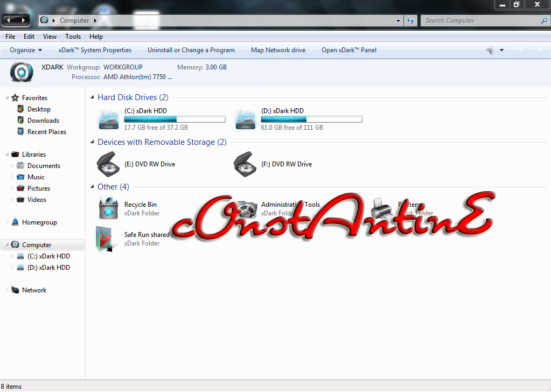The image size is (551, 392).
Task: Select the (E:) DVD RW Drive icon
Action: point(108,164)
